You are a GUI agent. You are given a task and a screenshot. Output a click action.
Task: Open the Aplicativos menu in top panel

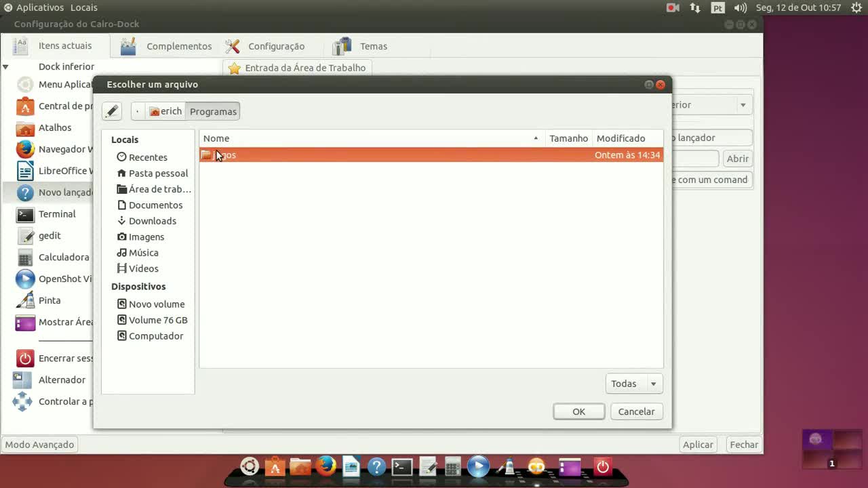(x=39, y=7)
